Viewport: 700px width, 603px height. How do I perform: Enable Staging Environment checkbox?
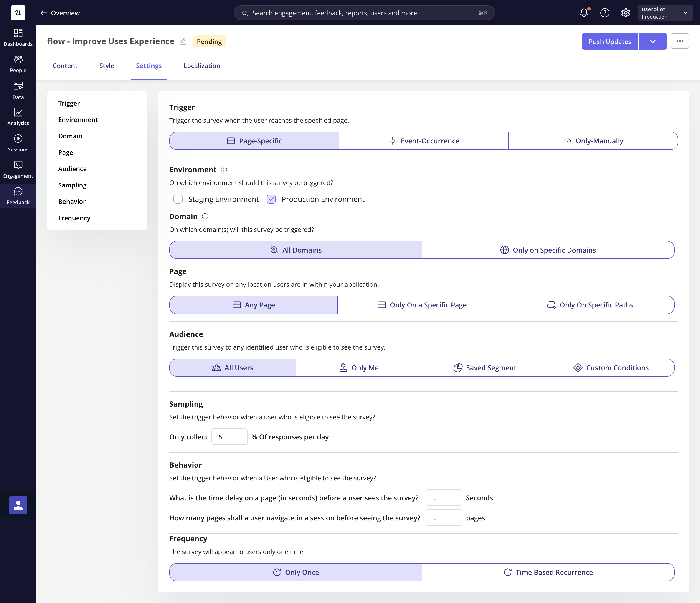(178, 199)
